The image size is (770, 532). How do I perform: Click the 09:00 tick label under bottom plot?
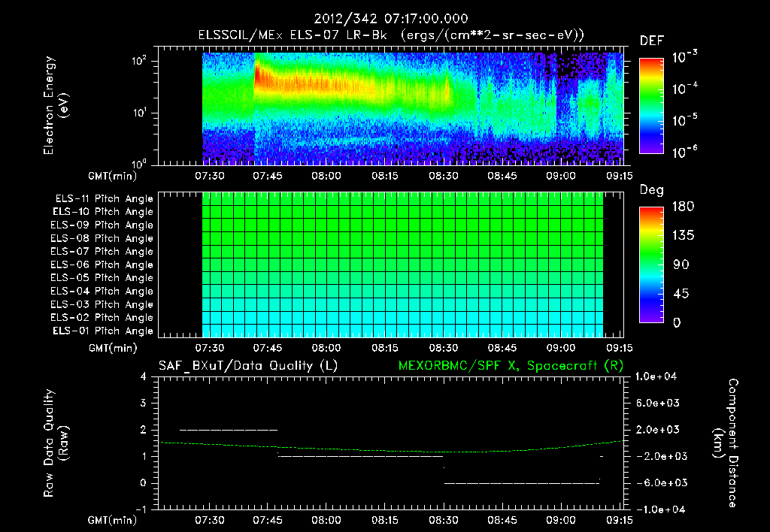click(561, 520)
